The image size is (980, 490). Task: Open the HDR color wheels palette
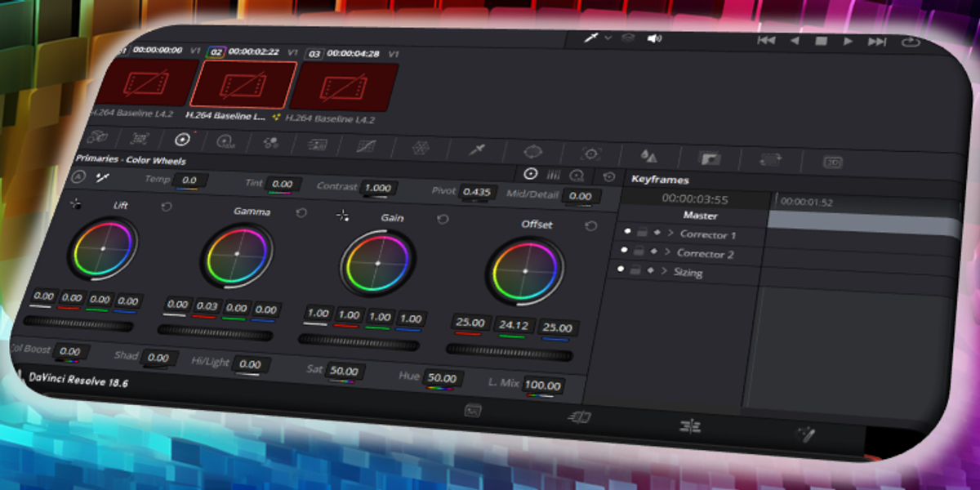[226, 141]
